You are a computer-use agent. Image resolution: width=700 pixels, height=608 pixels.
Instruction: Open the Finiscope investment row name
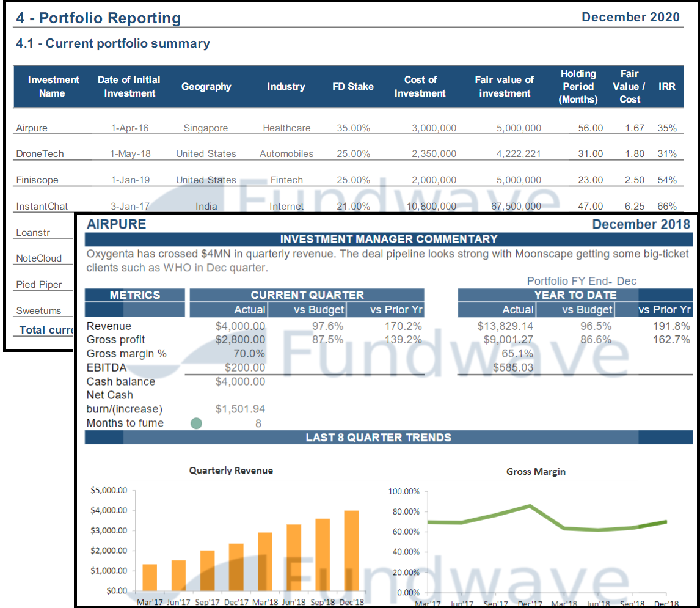(37, 180)
